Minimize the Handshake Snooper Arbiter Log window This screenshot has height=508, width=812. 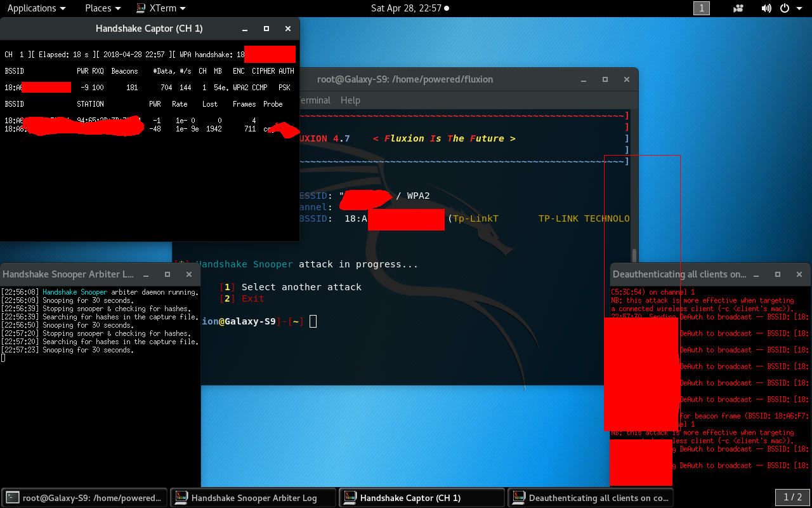point(145,274)
